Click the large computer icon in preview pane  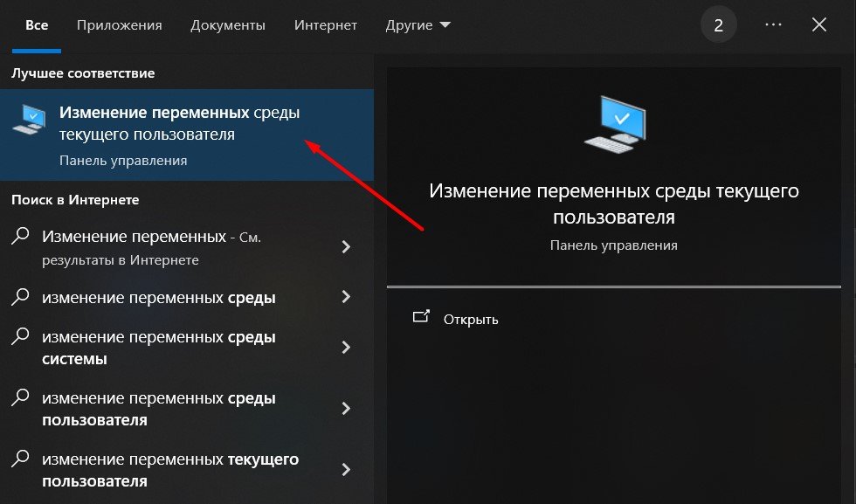click(615, 124)
